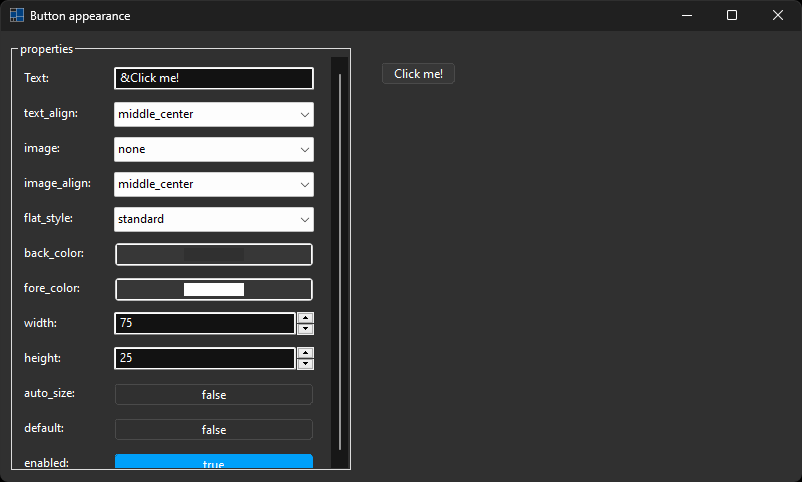Expand the flat_style dropdown
The height and width of the screenshot is (482, 802).
[x=214, y=219]
